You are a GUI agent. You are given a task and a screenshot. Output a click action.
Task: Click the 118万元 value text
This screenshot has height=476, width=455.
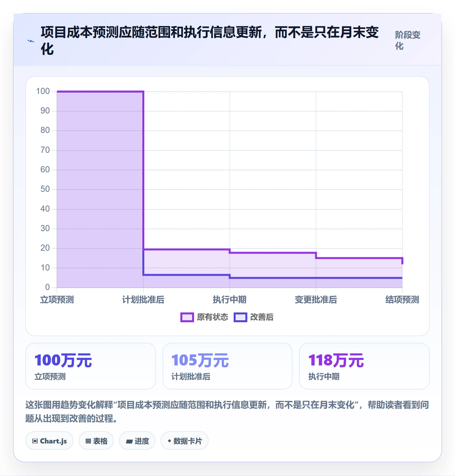[x=336, y=361]
